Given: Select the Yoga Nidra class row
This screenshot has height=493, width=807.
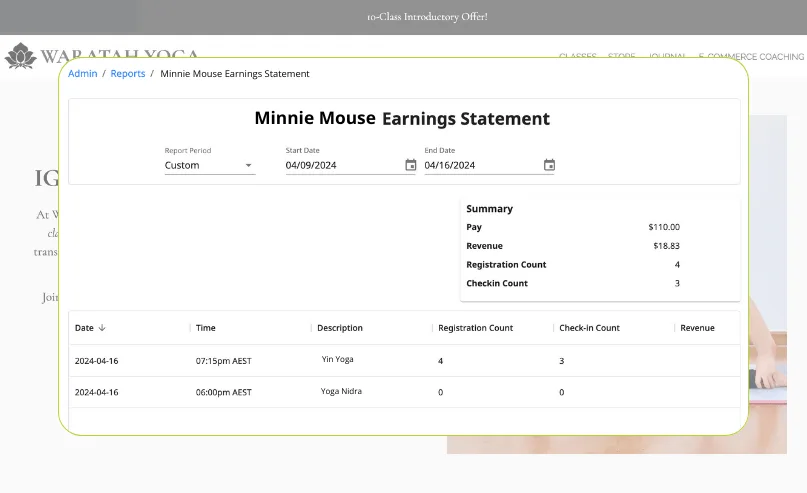Looking at the screenshot, I should pyautogui.click(x=341, y=391).
